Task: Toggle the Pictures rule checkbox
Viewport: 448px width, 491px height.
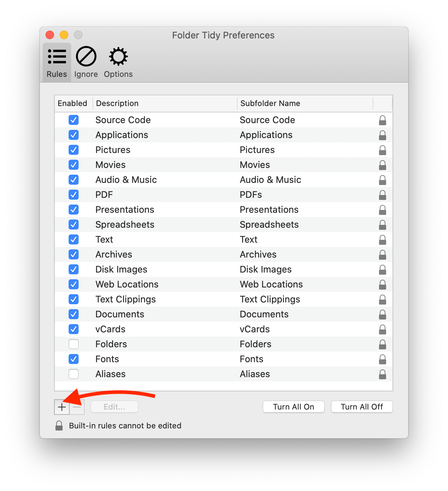Action: (74, 150)
